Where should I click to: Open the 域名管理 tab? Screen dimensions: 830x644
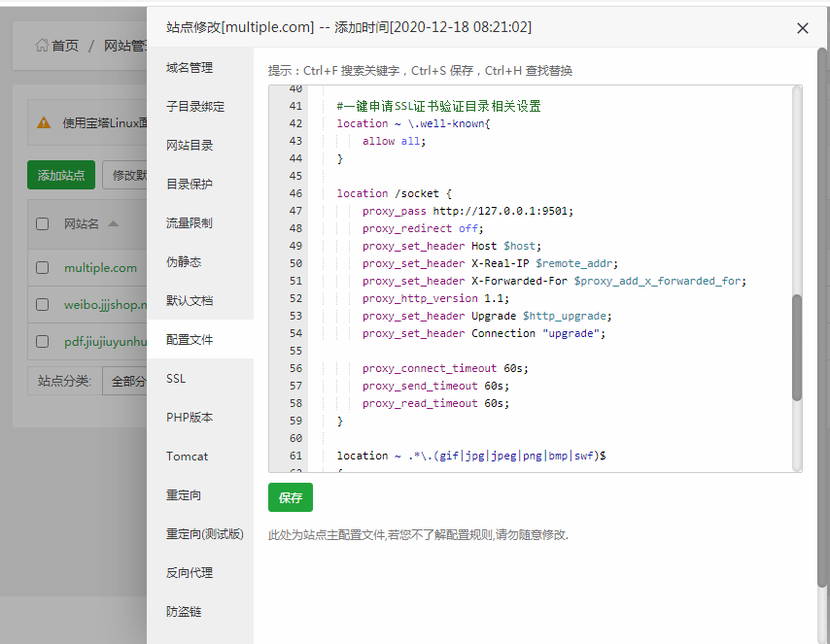(200, 68)
